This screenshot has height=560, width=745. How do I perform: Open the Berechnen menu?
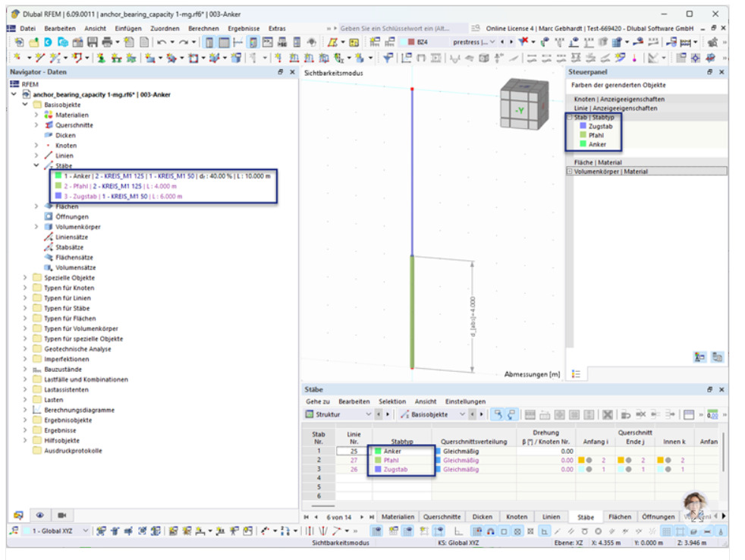pos(203,28)
